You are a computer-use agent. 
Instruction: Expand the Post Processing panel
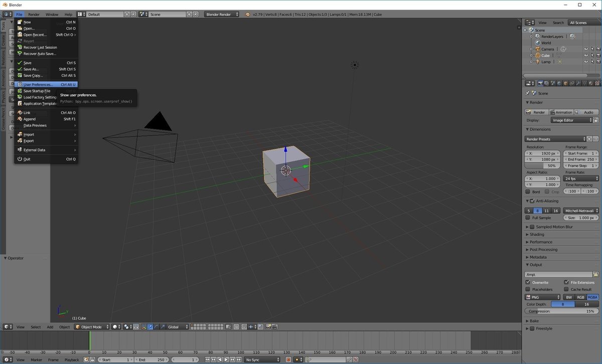tap(543, 249)
